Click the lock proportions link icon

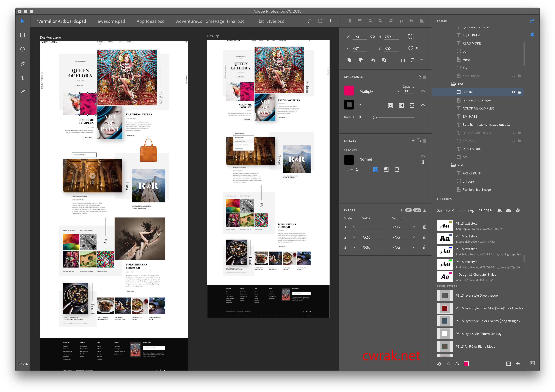point(373,37)
